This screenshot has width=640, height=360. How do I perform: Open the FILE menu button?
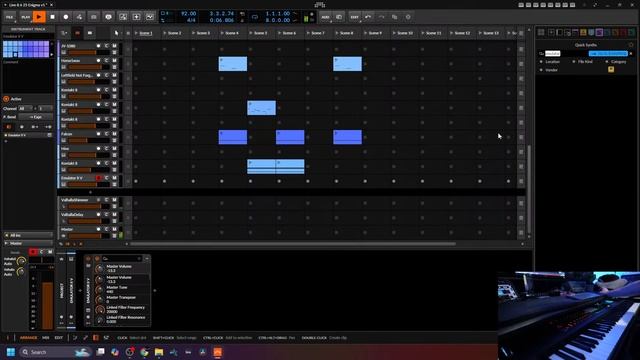[x=9, y=17]
